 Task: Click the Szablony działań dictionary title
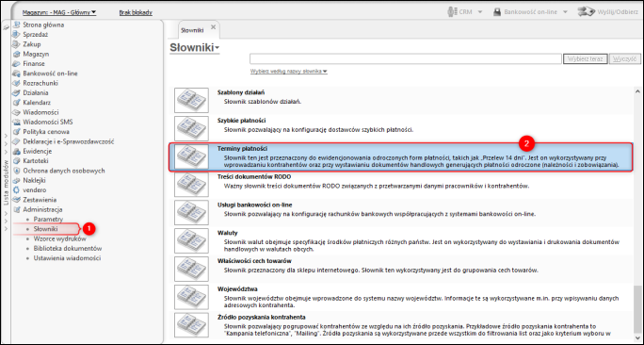tap(241, 92)
